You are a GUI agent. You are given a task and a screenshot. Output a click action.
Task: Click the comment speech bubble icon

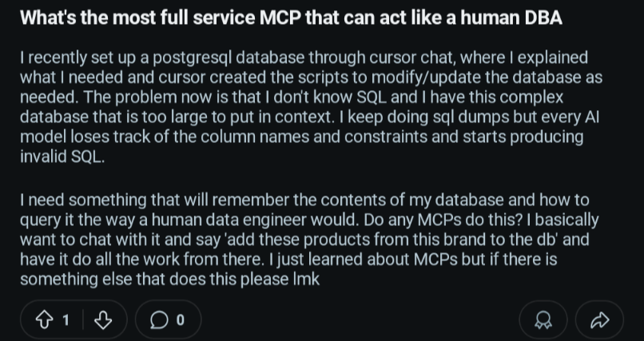click(x=159, y=320)
